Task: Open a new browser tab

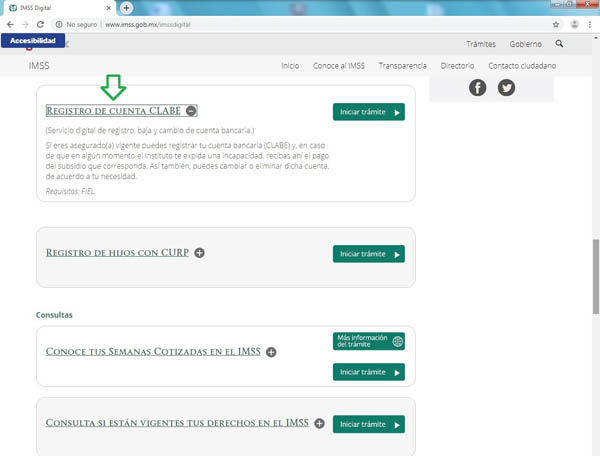Action: (x=126, y=7)
